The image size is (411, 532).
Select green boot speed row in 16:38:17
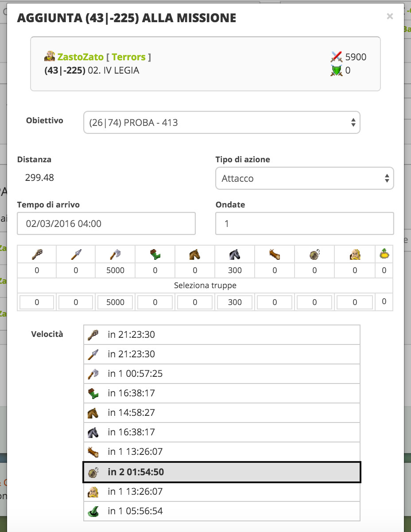[221, 393]
